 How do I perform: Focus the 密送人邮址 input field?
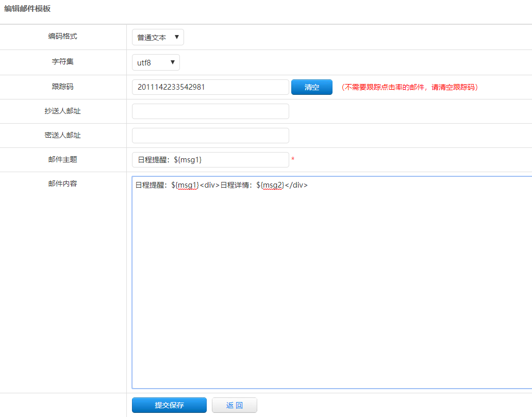pos(210,136)
